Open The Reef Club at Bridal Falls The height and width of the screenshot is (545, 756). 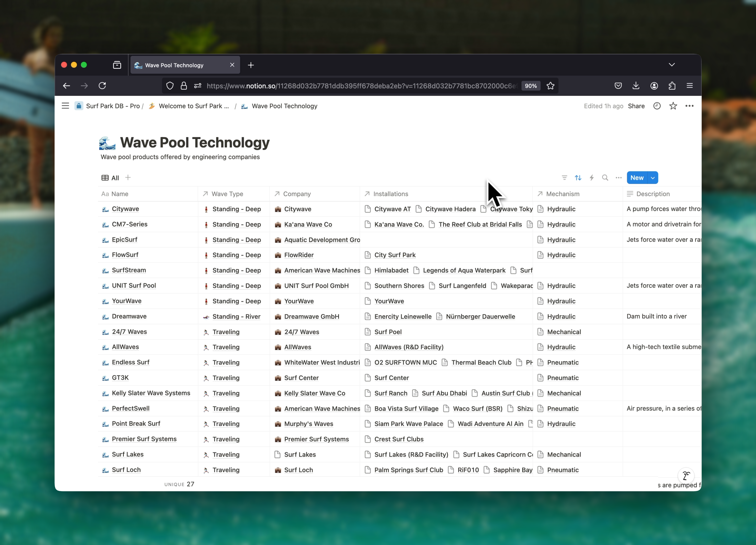click(480, 225)
